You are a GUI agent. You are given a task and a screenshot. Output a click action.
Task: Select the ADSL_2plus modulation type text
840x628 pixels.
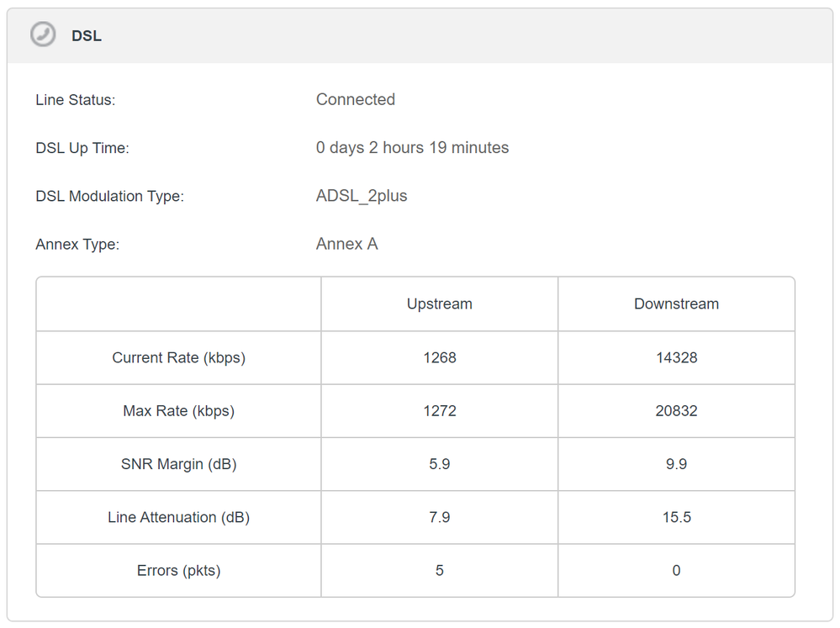point(361,196)
